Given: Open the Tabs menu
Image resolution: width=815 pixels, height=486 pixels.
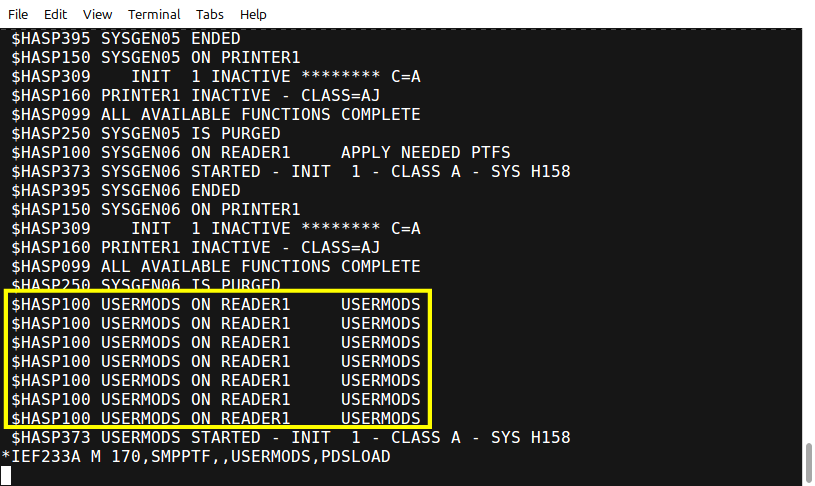Looking at the screenshot, I should coord(209,15).
